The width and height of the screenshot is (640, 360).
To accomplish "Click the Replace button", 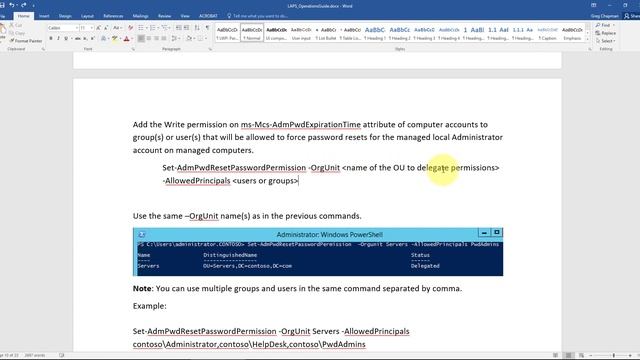I will coord(606,33).
